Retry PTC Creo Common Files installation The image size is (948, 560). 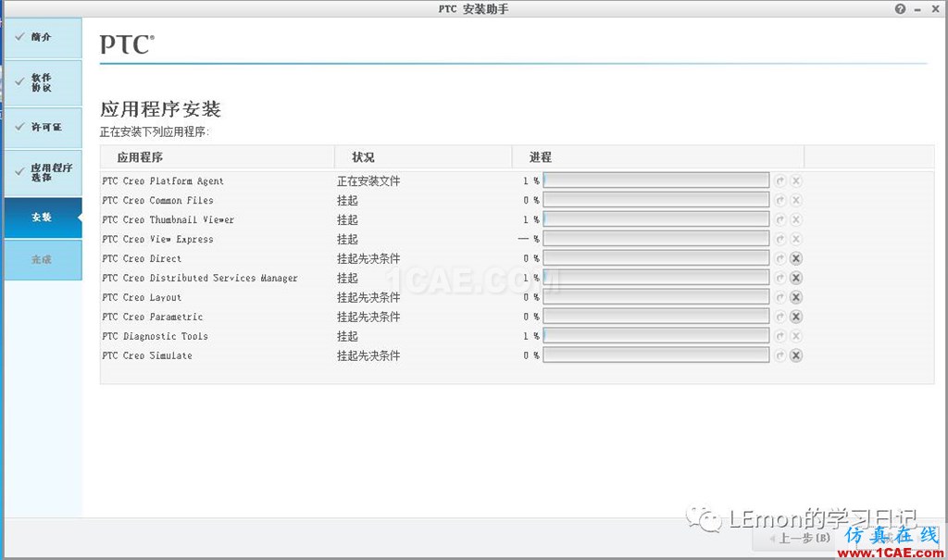[780, 200]
